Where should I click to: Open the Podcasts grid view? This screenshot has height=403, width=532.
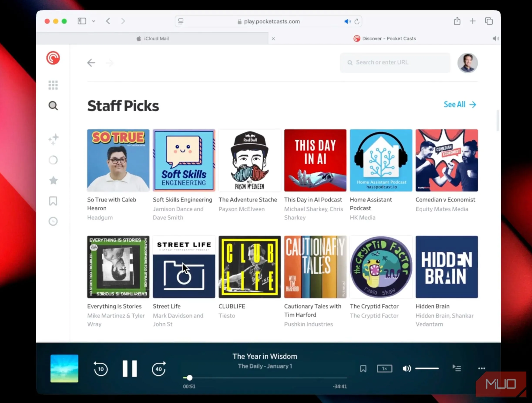[x=53, y=85]
